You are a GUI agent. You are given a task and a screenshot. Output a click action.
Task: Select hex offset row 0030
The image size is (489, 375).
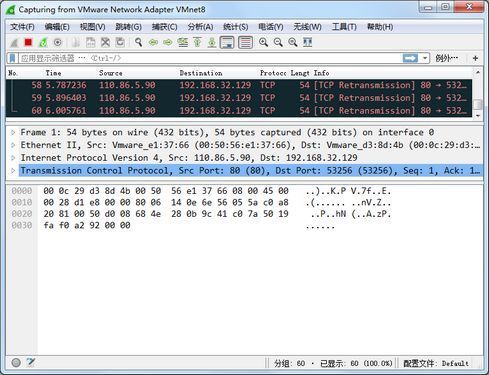point(22,225)
